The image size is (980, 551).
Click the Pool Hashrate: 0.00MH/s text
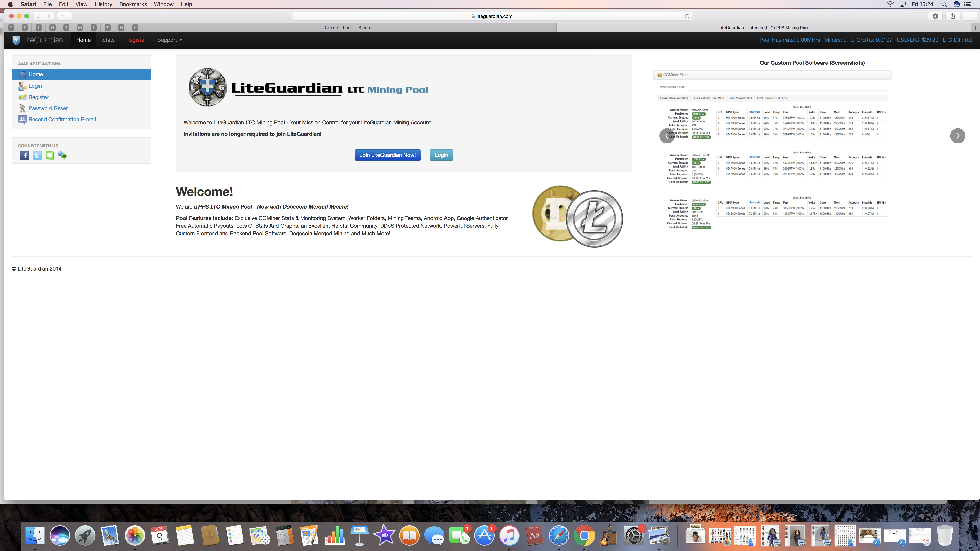point(789,40)
